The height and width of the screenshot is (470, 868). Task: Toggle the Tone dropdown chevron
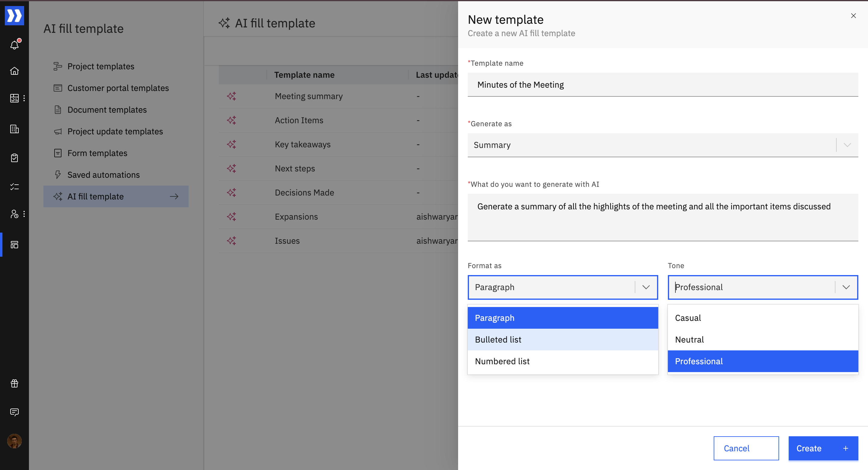846,287
